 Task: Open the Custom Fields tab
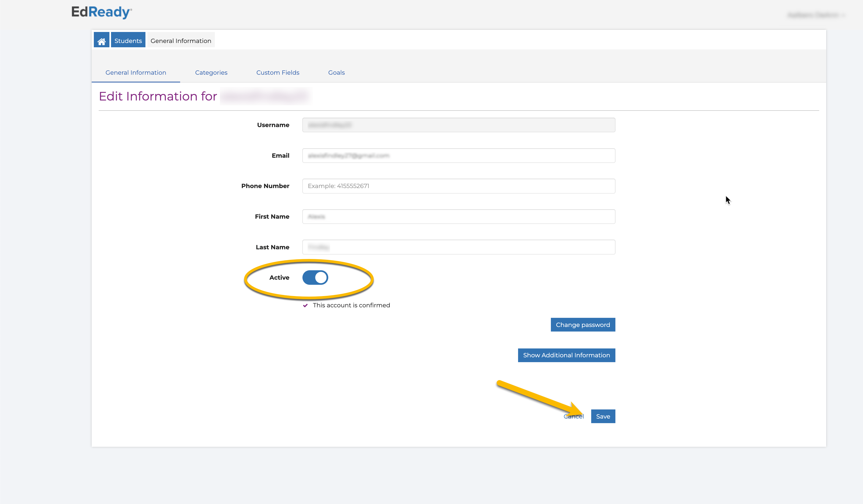tap(277, 73)
